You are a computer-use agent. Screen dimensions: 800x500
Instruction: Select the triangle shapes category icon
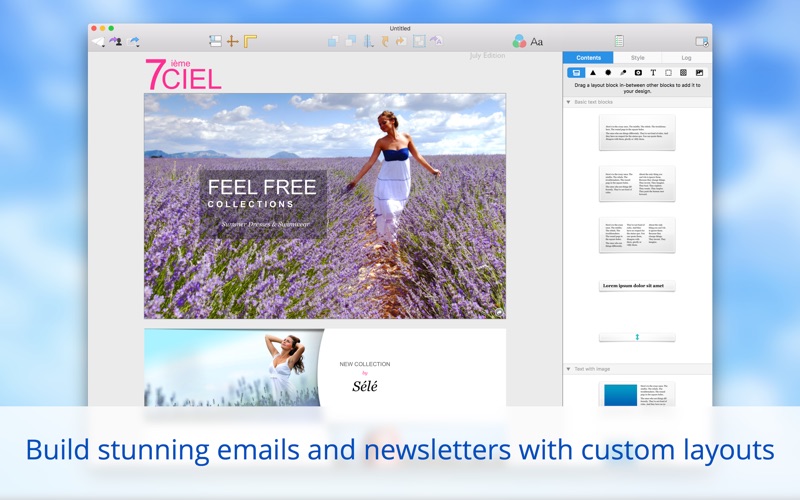pos(593,73)
